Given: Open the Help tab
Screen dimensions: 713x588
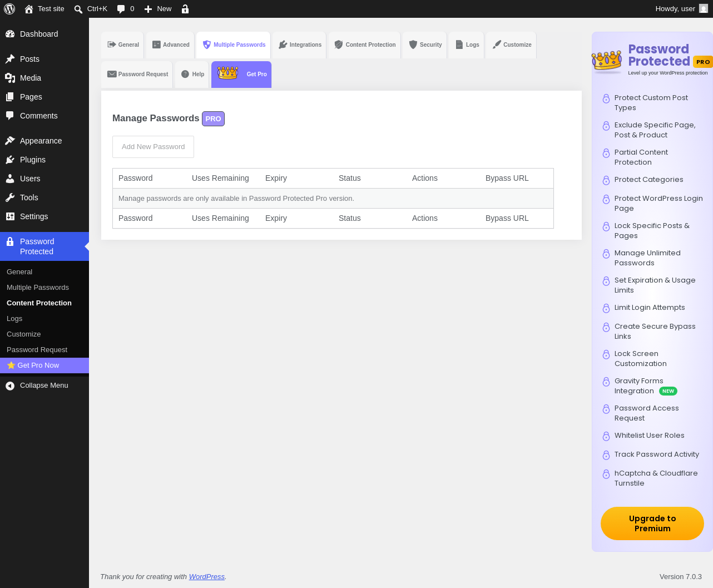Looking at the screenshot, I should coord(192,75).
